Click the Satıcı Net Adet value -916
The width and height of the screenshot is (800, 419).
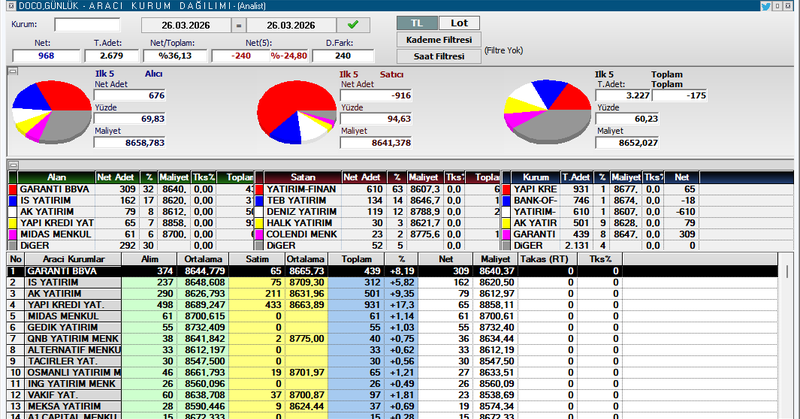[376, 95]
